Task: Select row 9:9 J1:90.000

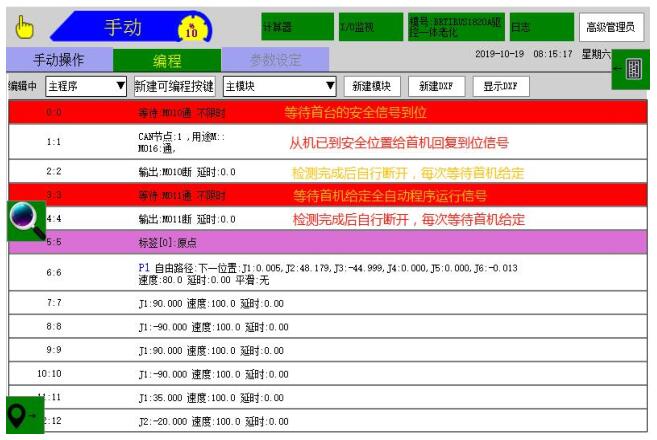Action: (328, 350)
